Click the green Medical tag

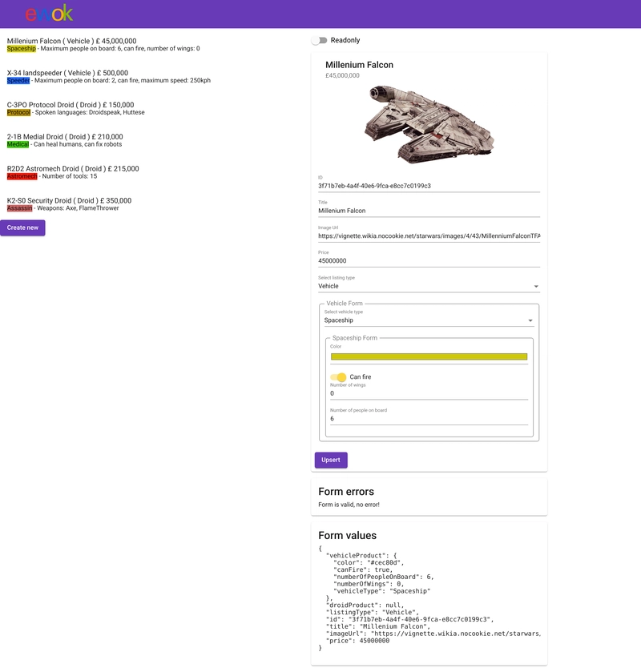(18, 144)
